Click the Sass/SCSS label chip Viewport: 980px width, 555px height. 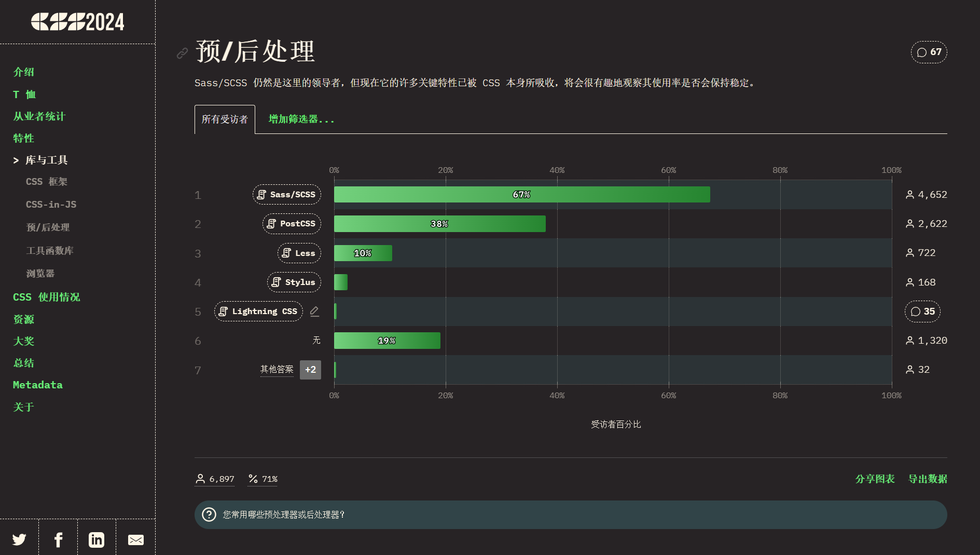287,195
